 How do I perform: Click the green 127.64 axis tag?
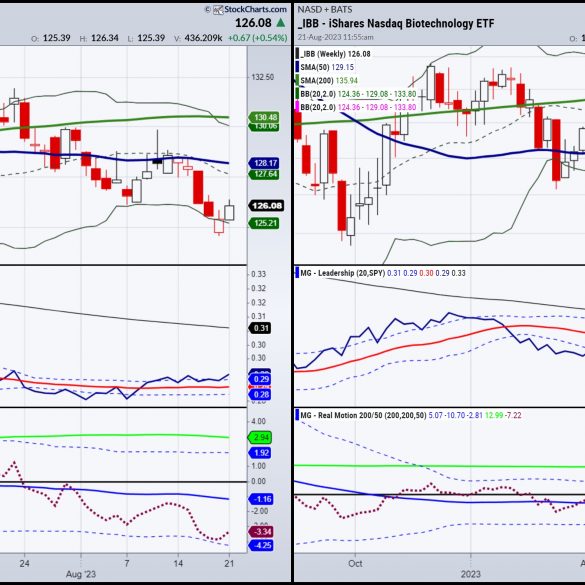[x=264, y=174]
